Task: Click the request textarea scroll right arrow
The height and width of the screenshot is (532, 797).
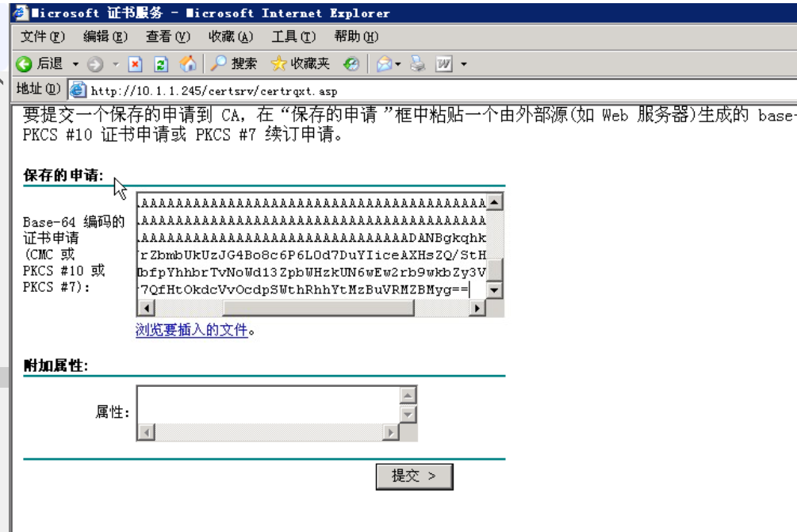Action: coord(477,308)
